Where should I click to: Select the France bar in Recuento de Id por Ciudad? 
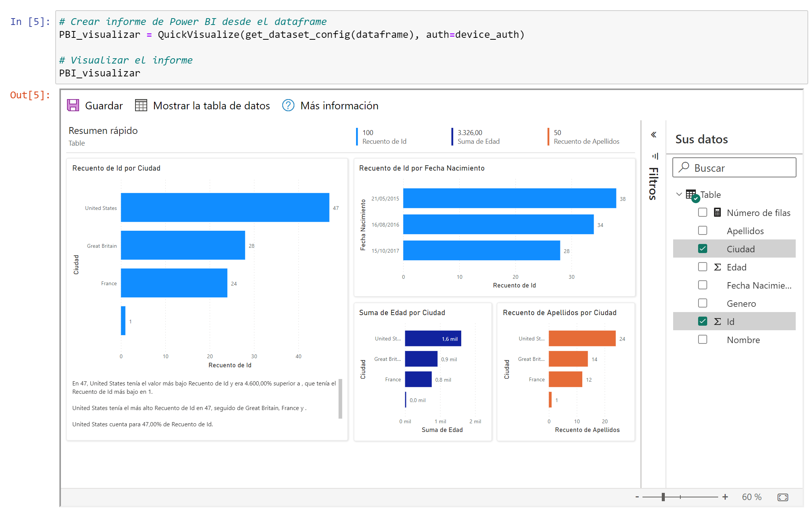(x=174, y=283)
